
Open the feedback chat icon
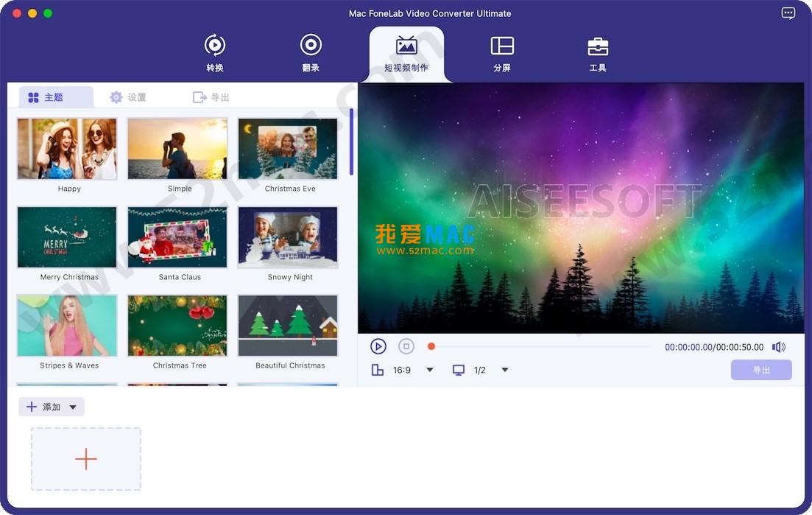[788, 13]
